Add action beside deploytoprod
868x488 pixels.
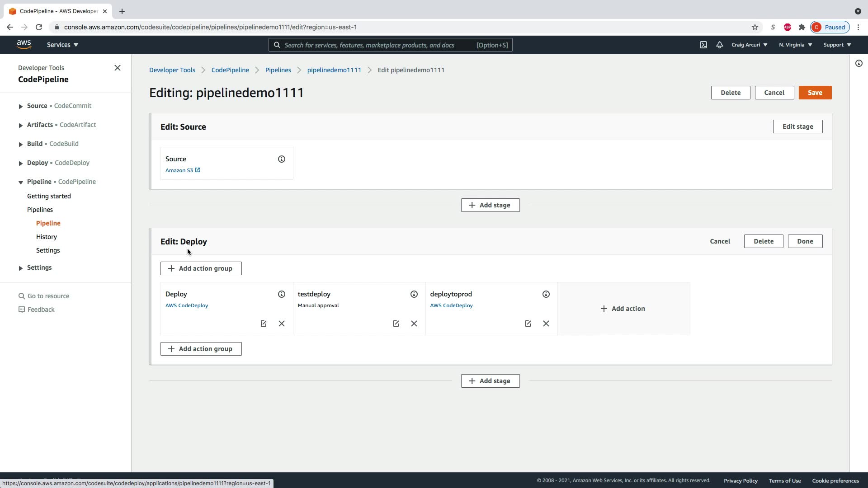click(623, 309)
